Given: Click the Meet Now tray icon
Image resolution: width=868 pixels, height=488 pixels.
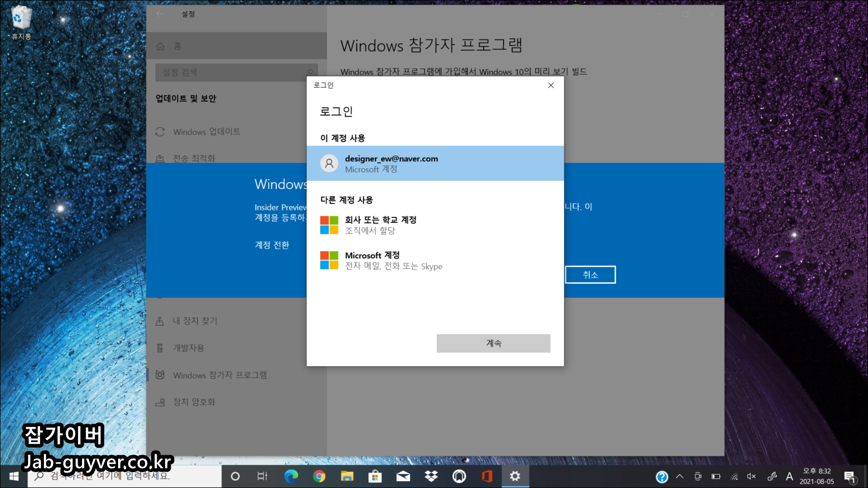Looking at the screenshot, I should point(698,476).
